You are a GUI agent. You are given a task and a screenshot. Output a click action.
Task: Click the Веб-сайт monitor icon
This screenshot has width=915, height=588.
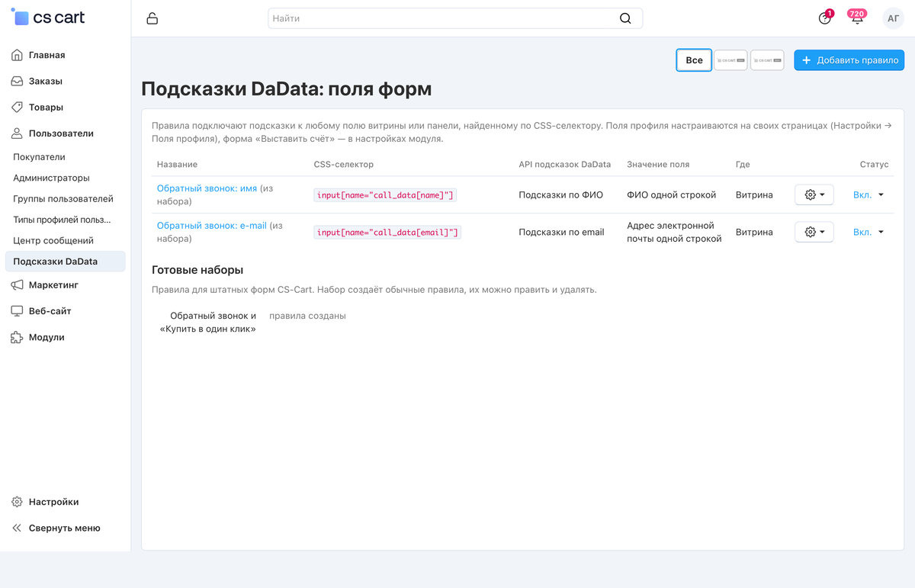[x=18, y=310]
